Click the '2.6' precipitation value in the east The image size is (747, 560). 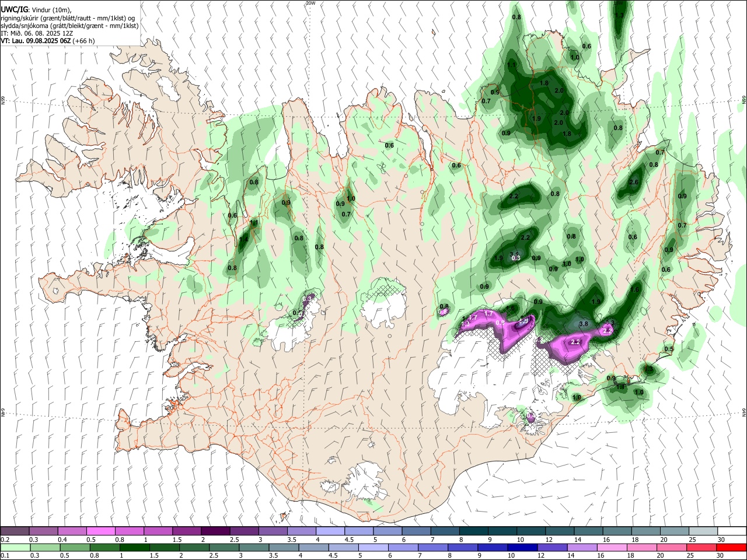pos(635,183)
